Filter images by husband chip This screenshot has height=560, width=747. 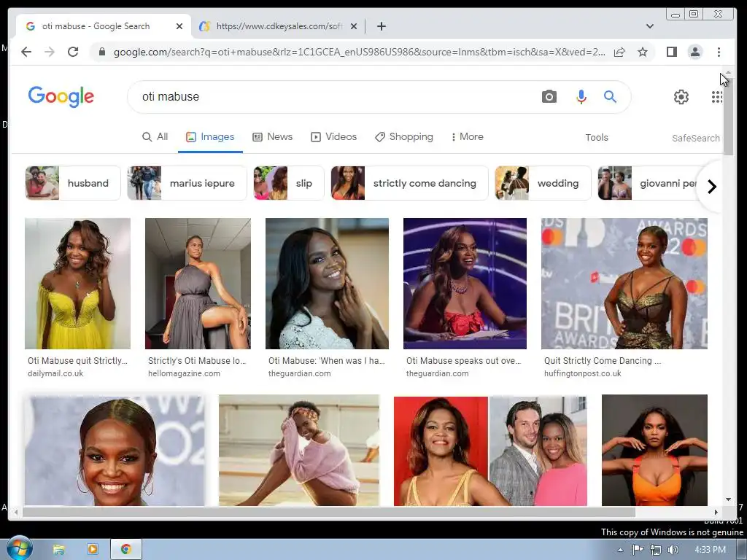coord(73,183)
